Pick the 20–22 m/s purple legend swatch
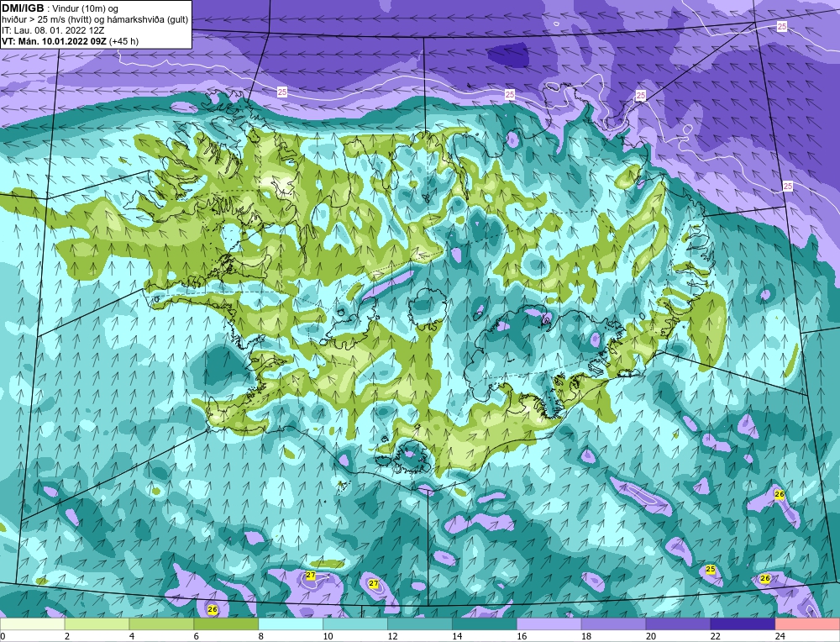Screen dimensions: 840x642 [678, 624]
